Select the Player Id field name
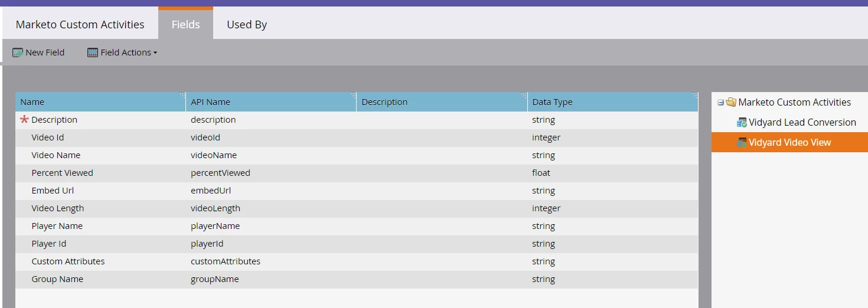This screenshot has height=308, width=868. pos(49,244)
